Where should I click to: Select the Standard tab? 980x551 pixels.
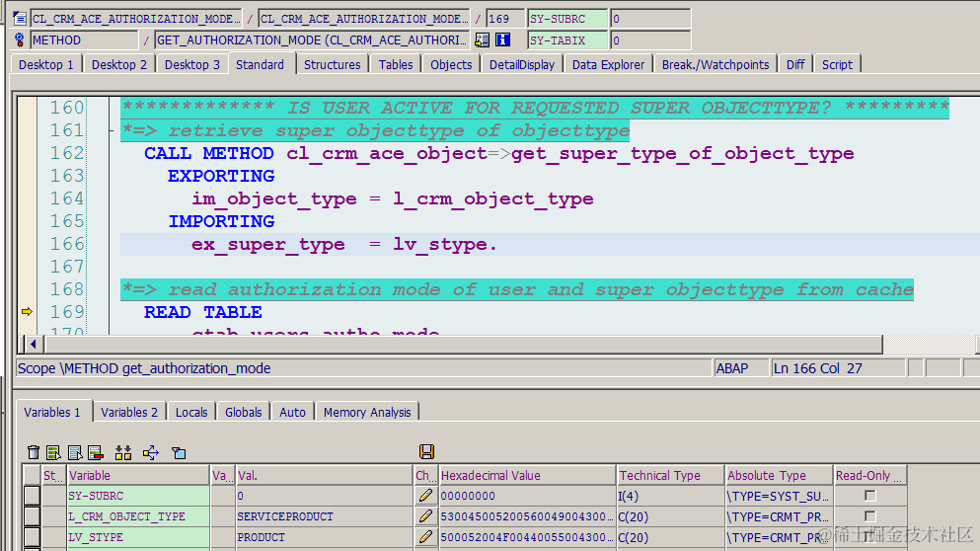click(260, 64)
